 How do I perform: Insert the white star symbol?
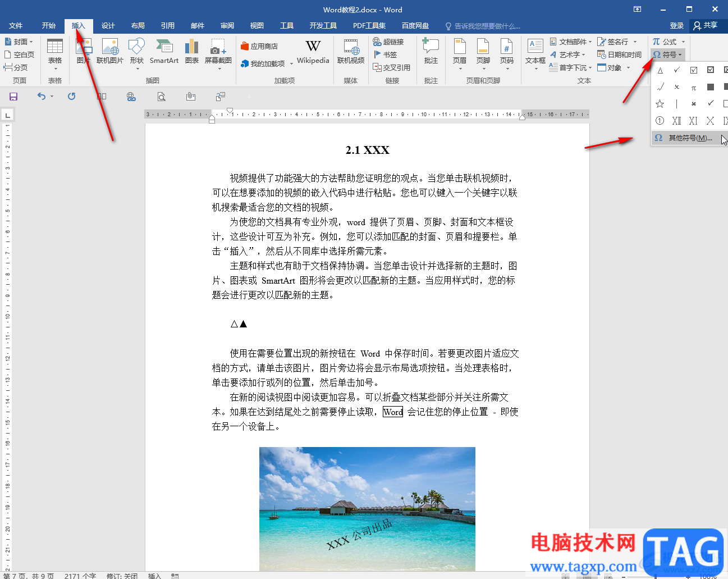(660, 103)
